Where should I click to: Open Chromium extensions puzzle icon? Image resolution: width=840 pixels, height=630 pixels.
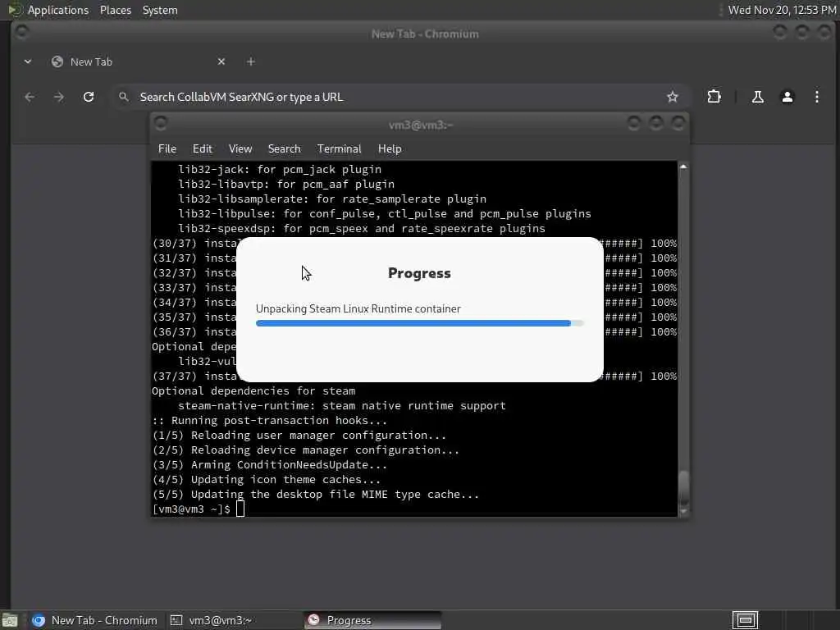(714, 97)
